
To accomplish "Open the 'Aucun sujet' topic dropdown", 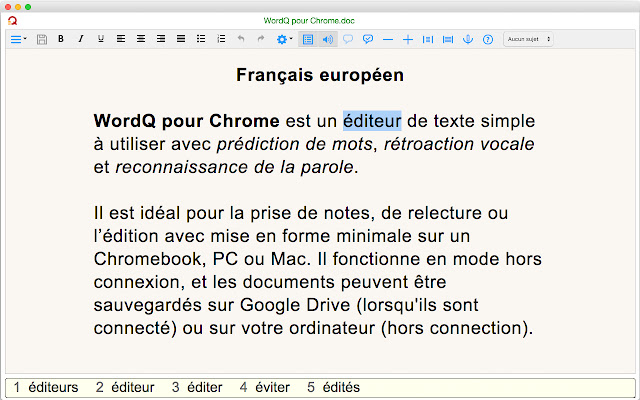I will 528,39.
